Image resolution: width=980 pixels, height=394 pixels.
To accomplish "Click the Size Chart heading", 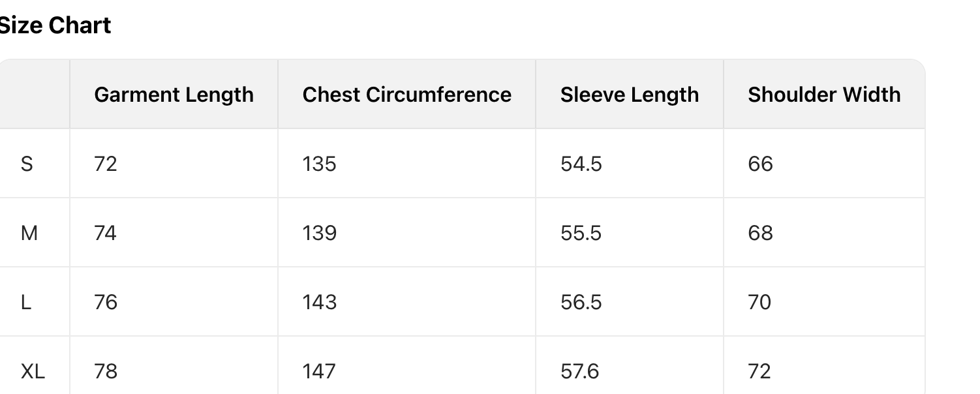I will [x=55, y=25].
